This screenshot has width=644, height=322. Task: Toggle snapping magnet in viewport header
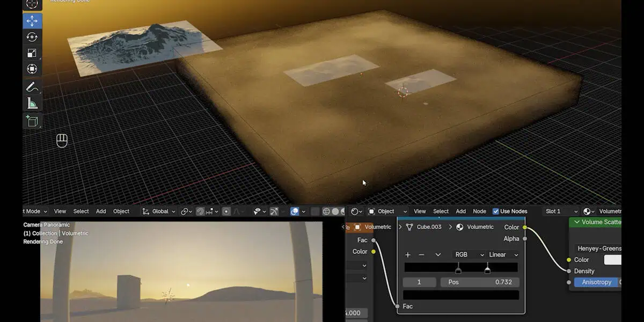tap(200, 211)
